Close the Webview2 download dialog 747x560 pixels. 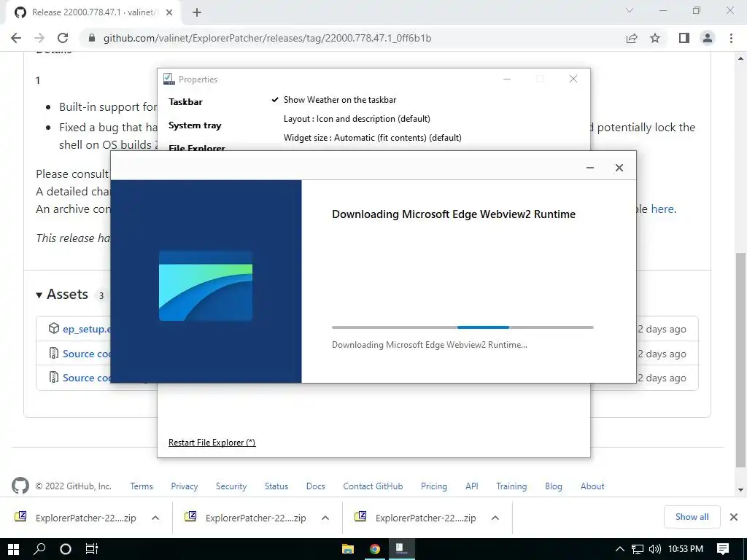(619, 168)
